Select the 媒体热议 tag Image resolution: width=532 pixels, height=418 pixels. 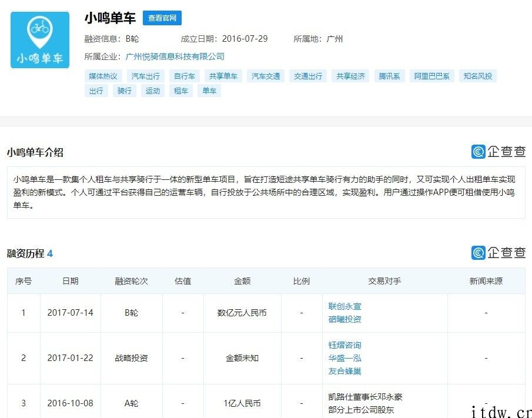[103, 76]
